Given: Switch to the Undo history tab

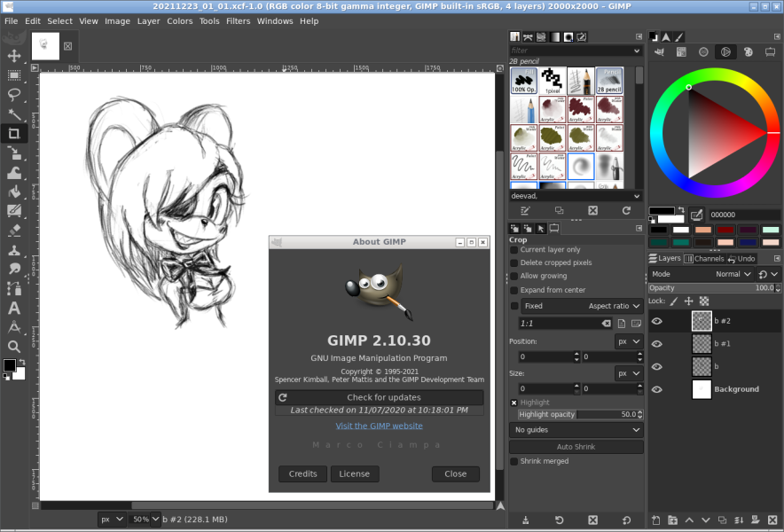Looking at the screenshot, I should pyautogui.click(x=742, y=259).
